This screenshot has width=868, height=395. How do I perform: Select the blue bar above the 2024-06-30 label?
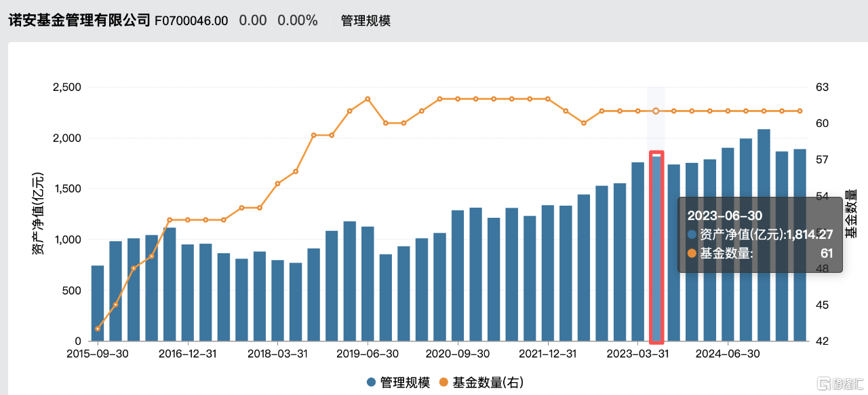pyautogui.click(x=728, y=244)
